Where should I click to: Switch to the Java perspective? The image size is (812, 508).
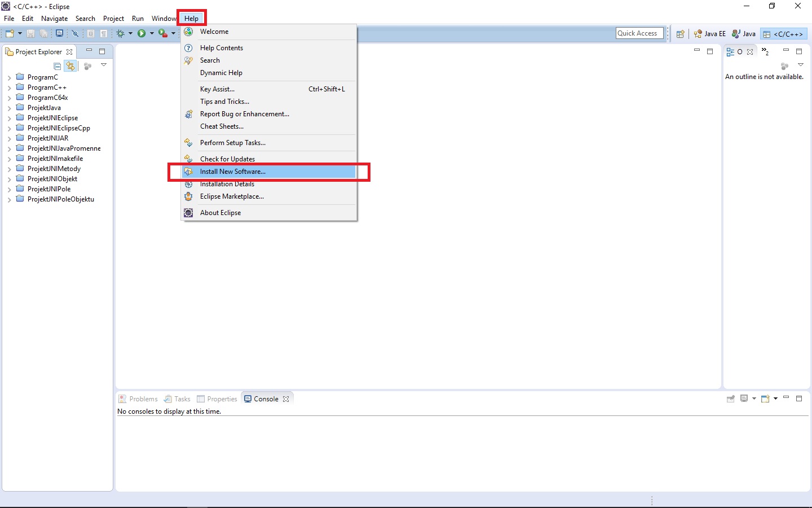(x=744, y=34)
